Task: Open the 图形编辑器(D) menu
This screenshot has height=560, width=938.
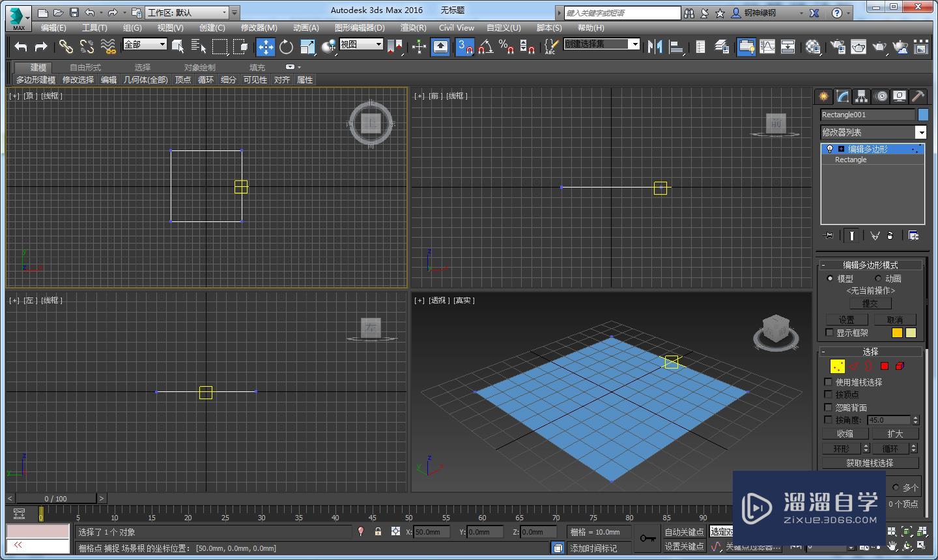Action: pos(360,28)
